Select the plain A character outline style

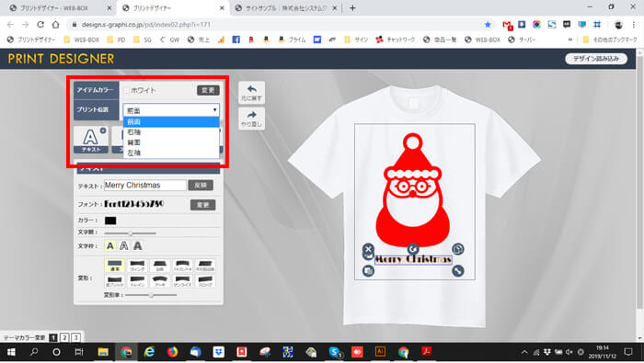coord(110,245)
